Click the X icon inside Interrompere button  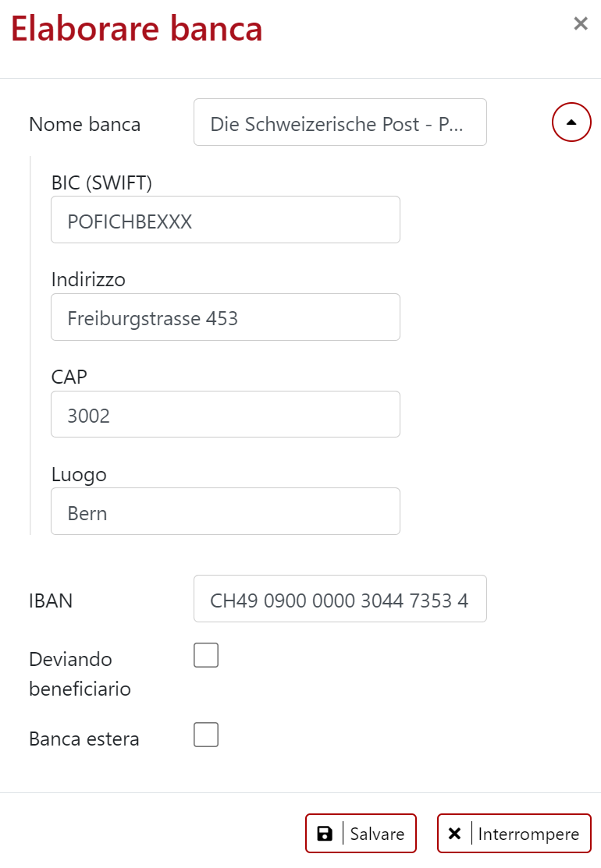click(455, 833)
